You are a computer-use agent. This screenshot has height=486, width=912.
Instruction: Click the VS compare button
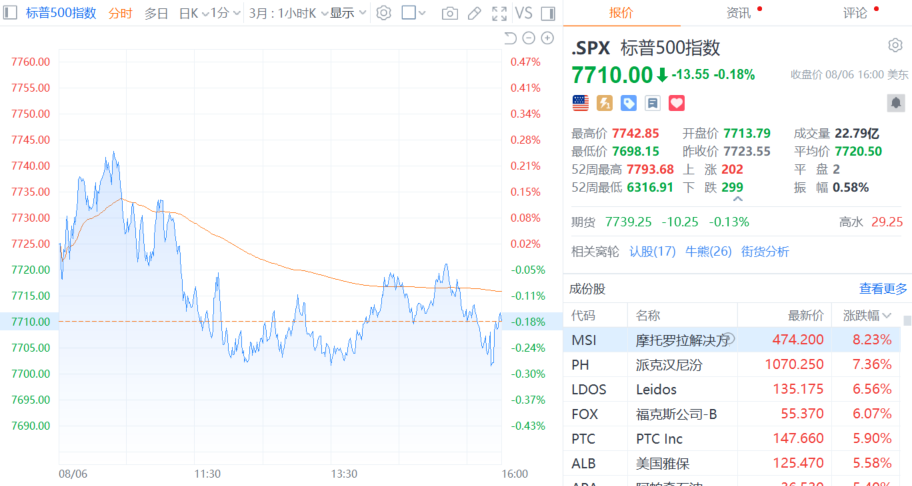pos(523,13)
